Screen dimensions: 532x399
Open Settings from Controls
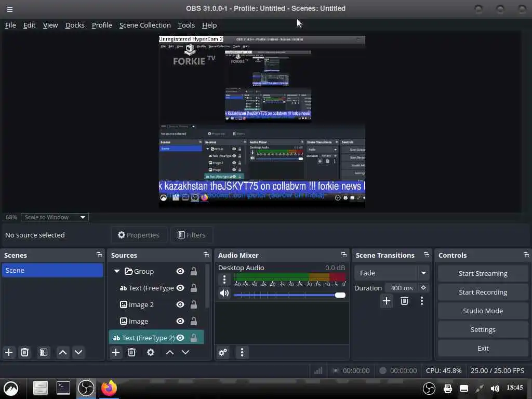click(483, 329)
